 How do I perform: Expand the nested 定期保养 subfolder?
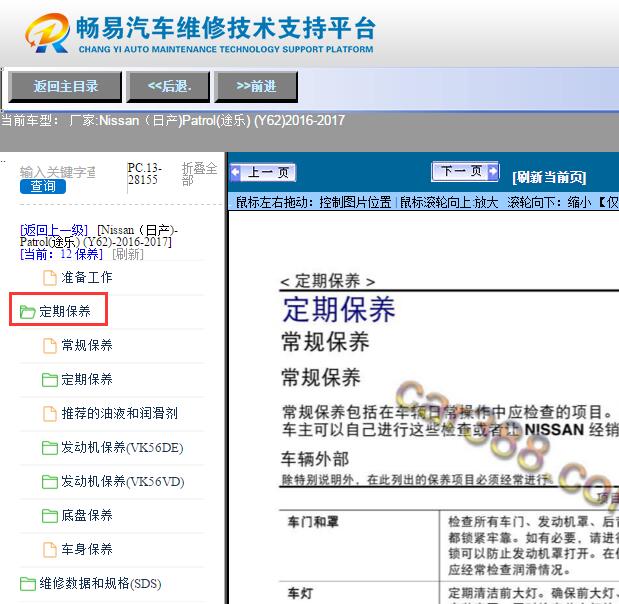(87, 379)
